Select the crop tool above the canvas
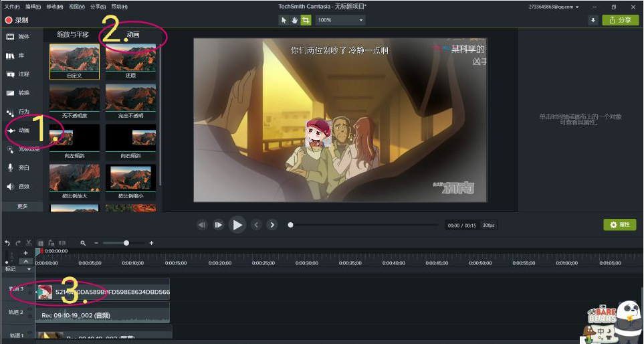 (306, 20)
